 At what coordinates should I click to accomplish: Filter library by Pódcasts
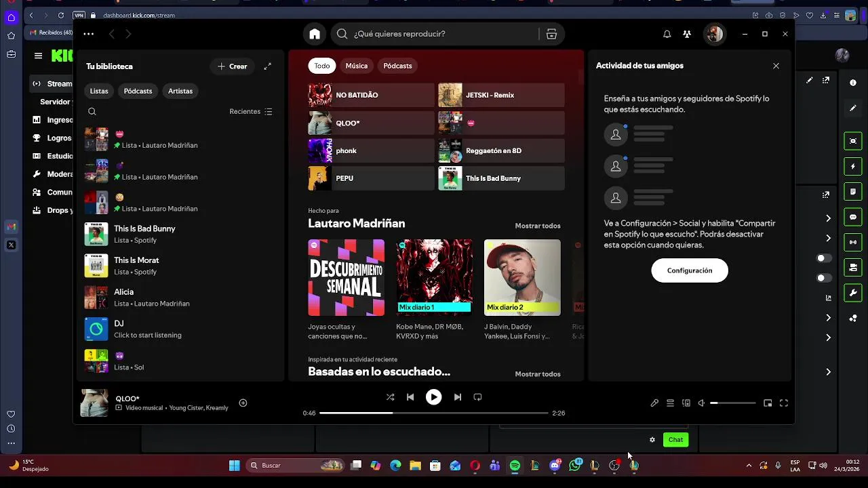138,91
